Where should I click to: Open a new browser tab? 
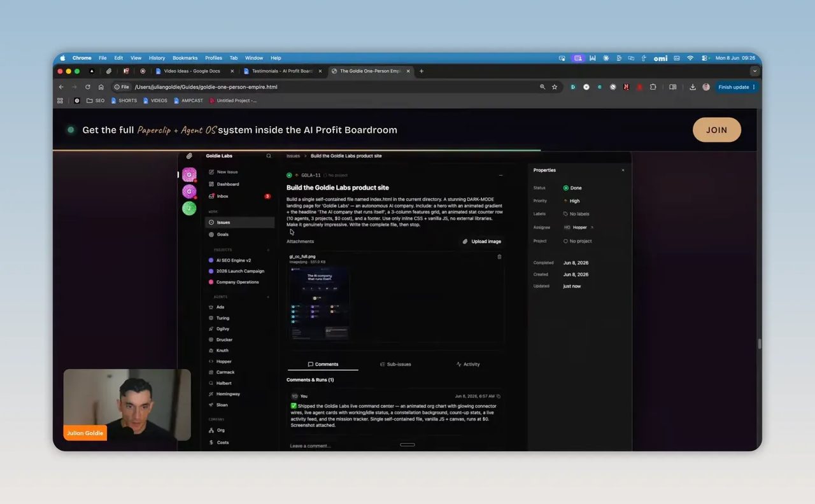tap(422, 71)
